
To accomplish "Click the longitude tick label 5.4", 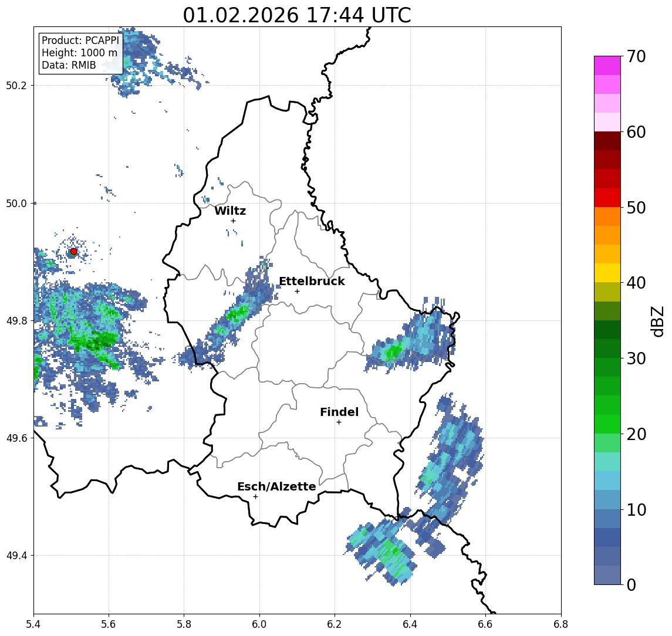I will pyautogui.click(x=33, y=624).
